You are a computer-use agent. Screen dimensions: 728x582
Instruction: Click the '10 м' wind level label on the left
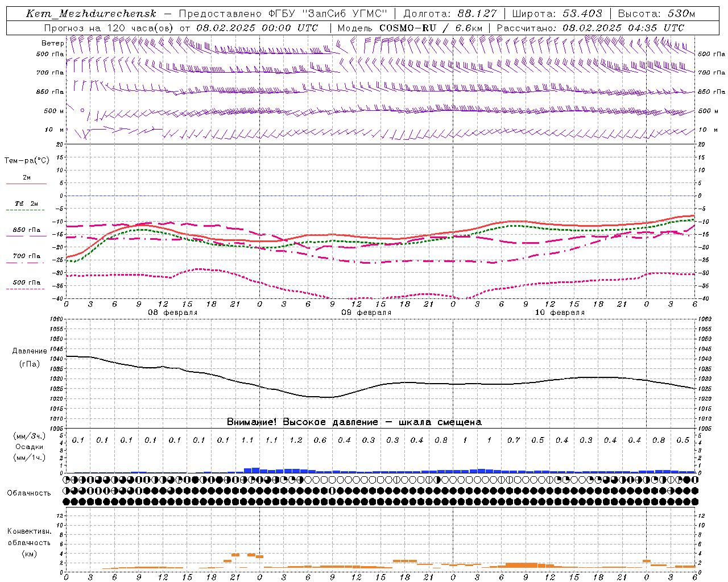[x=54, y=130]
